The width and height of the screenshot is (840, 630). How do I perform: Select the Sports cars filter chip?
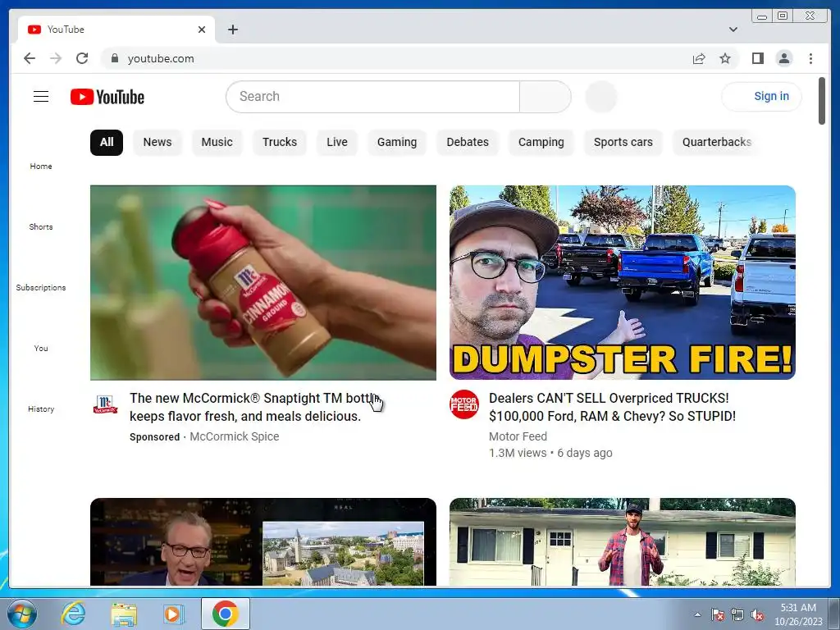(623, 143)
